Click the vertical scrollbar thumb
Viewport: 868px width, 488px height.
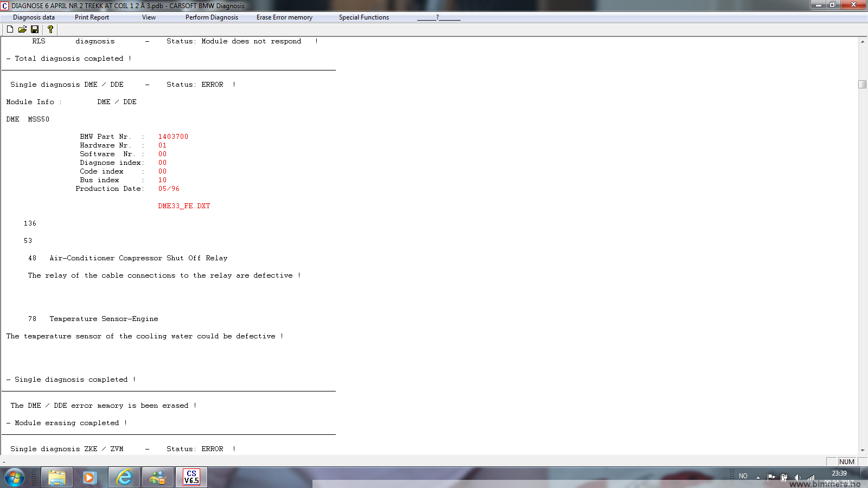click(x=862, y=84)
